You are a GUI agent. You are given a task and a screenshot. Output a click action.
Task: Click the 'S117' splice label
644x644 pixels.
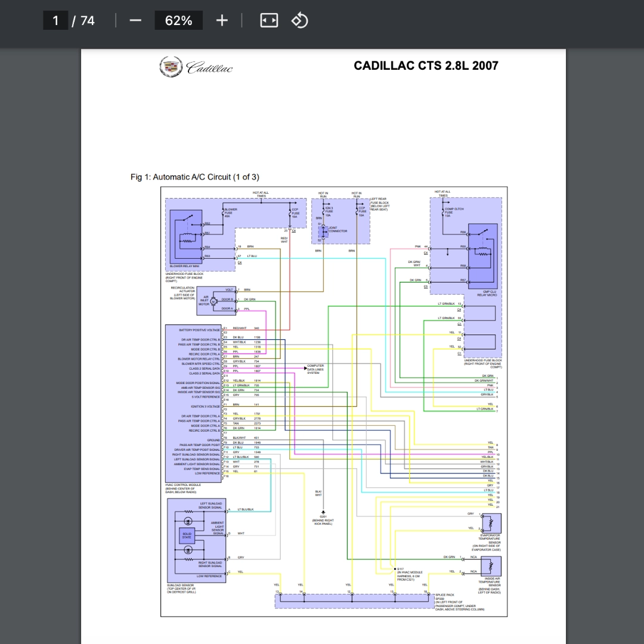click(x=401, y=569)
